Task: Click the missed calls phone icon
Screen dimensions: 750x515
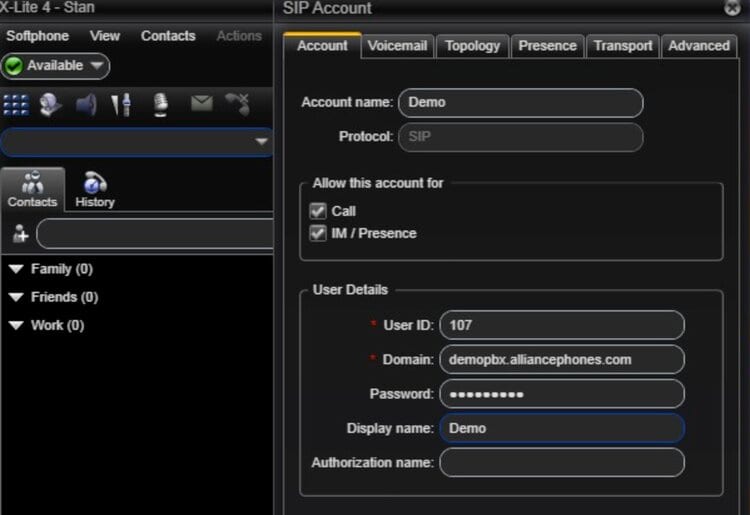Action: click(x=238, y=104)
